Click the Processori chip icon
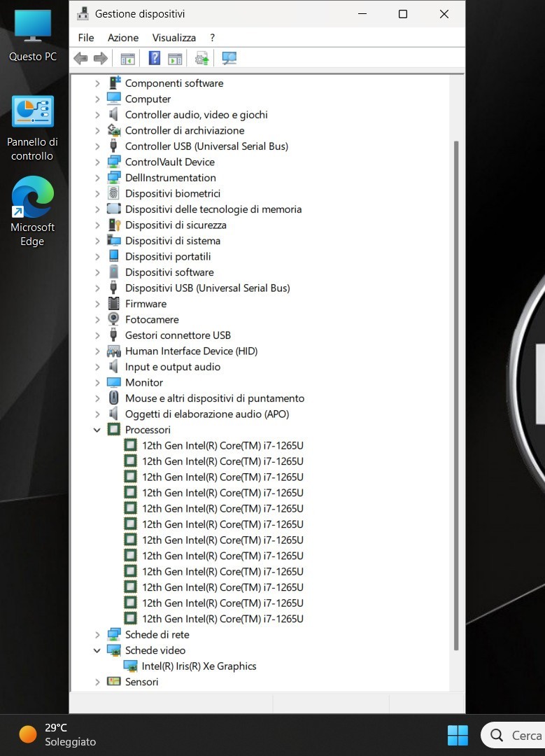Viewport: 545px width, 756px height. [x=114, y=429]
